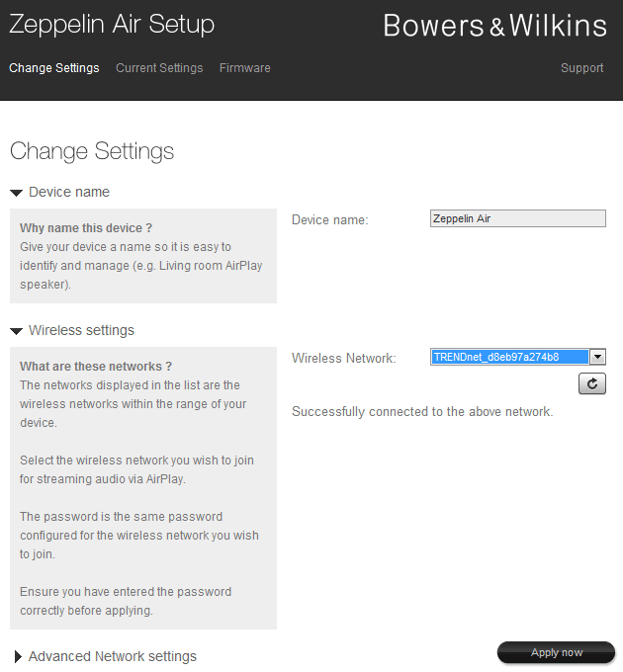The image size is (623, 672).
Task: Open the Firmware tab
Action: click(x=244, y=68)
